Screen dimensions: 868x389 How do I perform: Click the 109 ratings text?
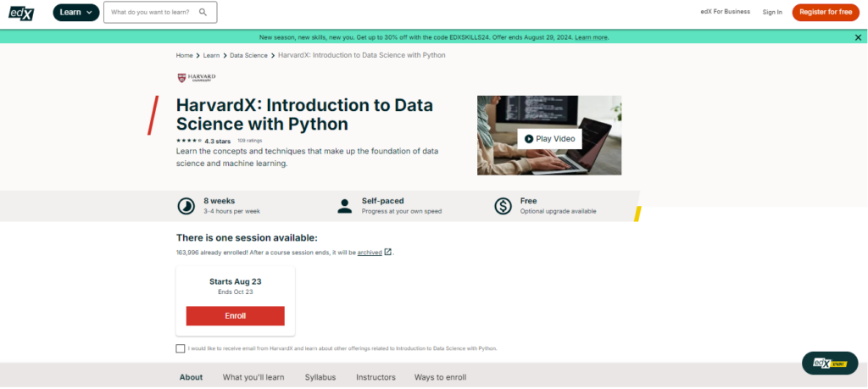pos(250,141)
